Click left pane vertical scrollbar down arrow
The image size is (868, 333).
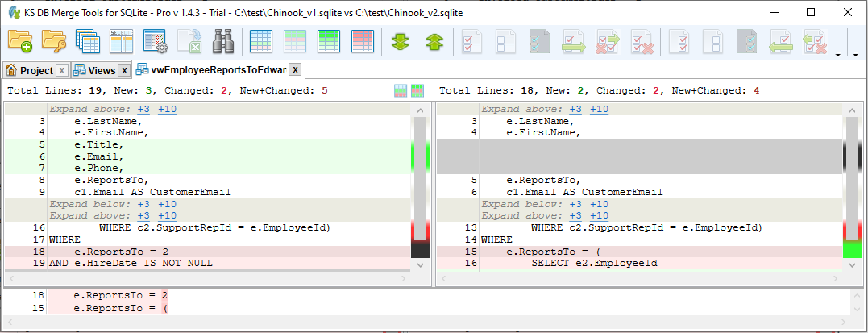[420, 265]
